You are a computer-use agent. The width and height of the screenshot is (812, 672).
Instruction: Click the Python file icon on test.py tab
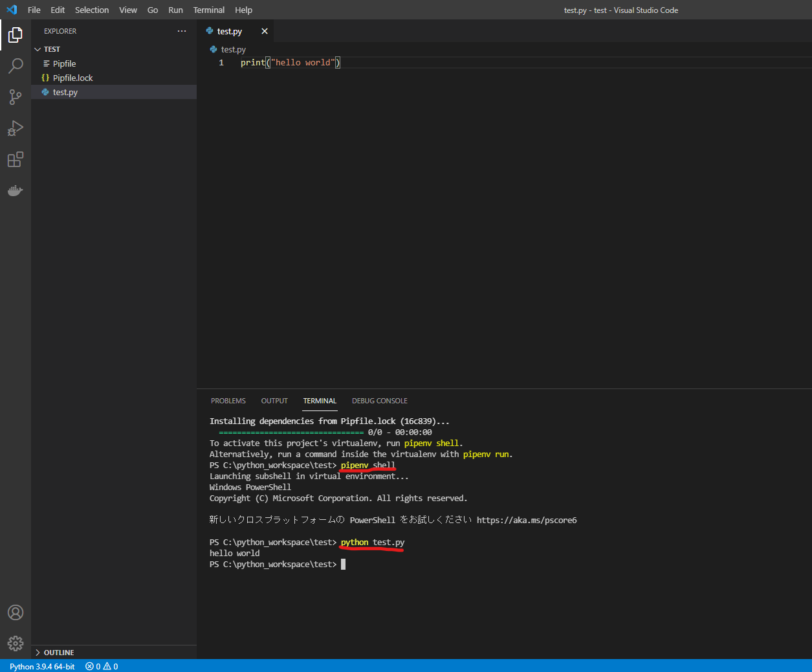pyautogui.click(x=210, y=31)
